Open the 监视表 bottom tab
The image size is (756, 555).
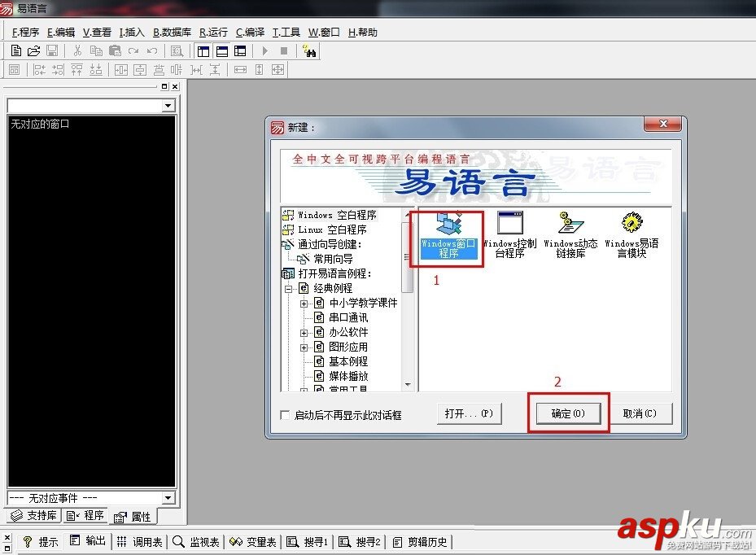196,542
